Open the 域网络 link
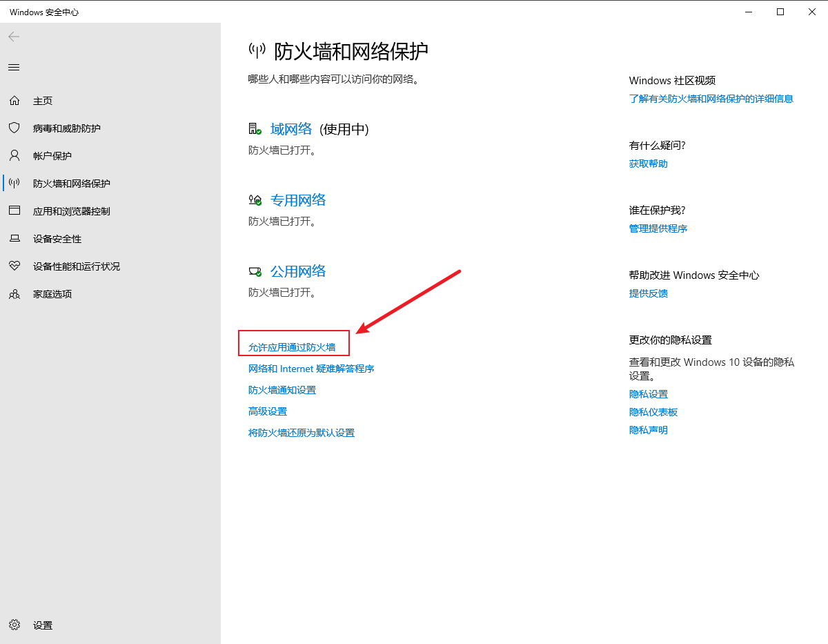828x644 pixels. [291, 129]
